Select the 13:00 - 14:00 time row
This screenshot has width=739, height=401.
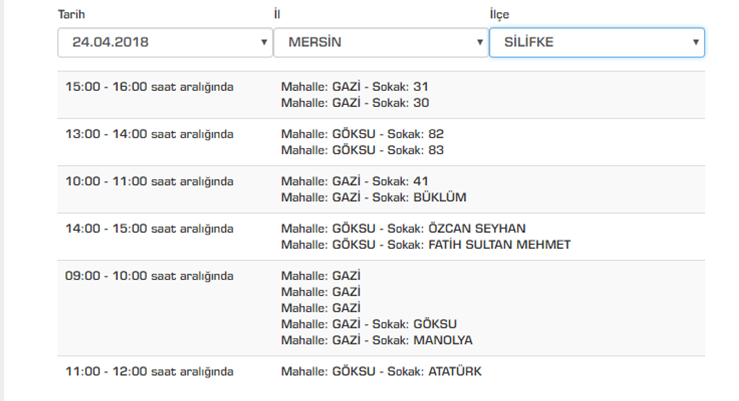[x=149, y=134]
